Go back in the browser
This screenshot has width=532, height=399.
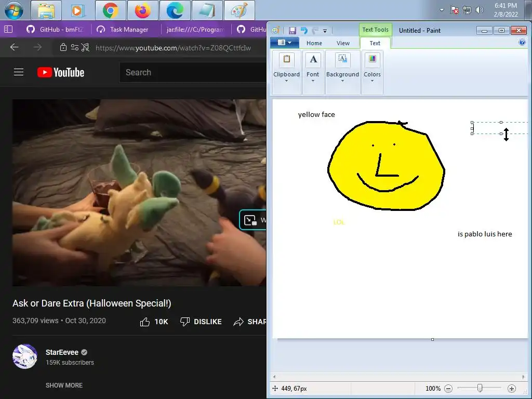pyautogui.click(x=14, y=47)
